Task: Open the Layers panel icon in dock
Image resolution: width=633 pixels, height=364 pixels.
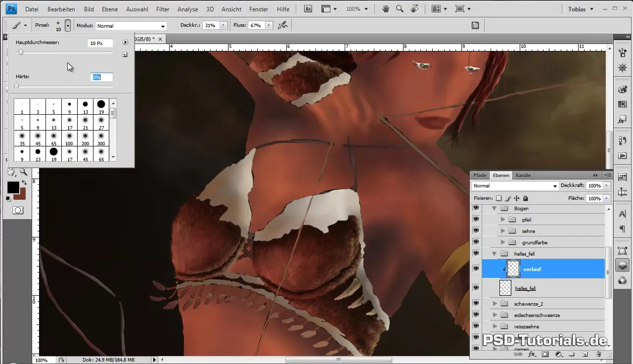Action: tap(623, 266)
